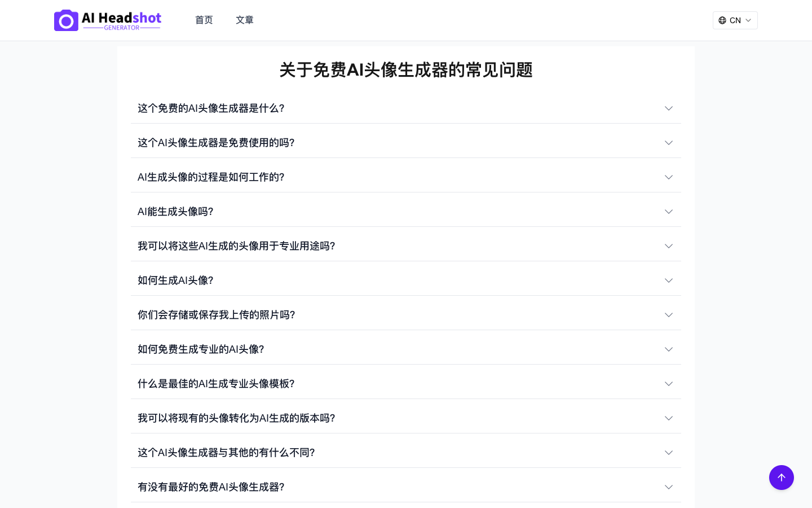Click the AI Headshot logo text link
812x508 pixels.
121,20
